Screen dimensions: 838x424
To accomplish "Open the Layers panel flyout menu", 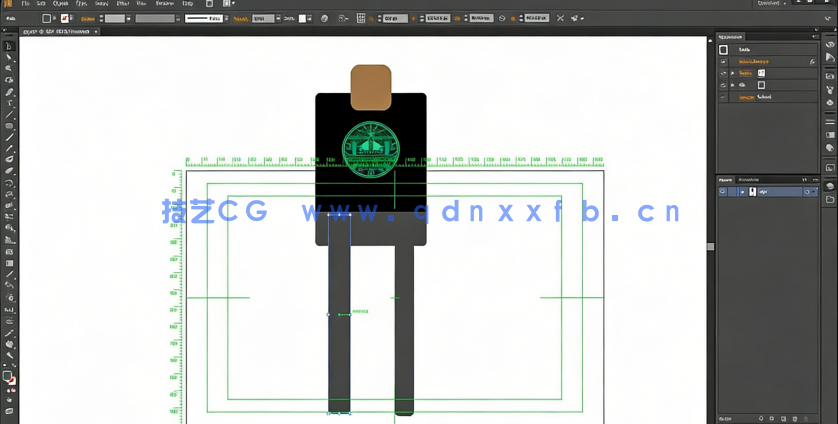I will coord(815,180).
